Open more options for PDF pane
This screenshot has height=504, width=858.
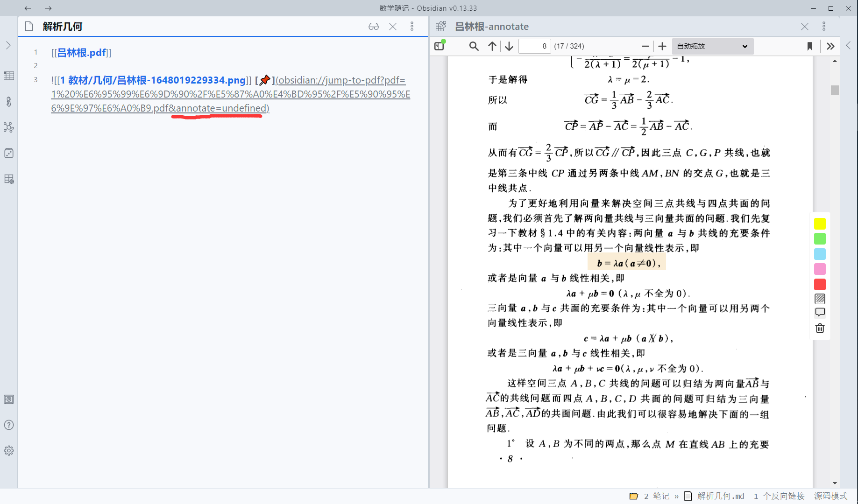coord(824,27)
